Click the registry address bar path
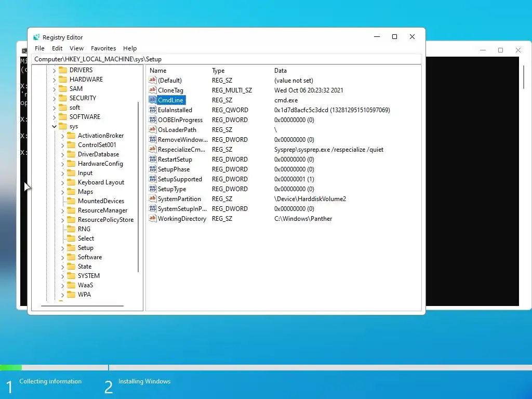The height and width of the screenshot is (399, 532). coord(227,59)
